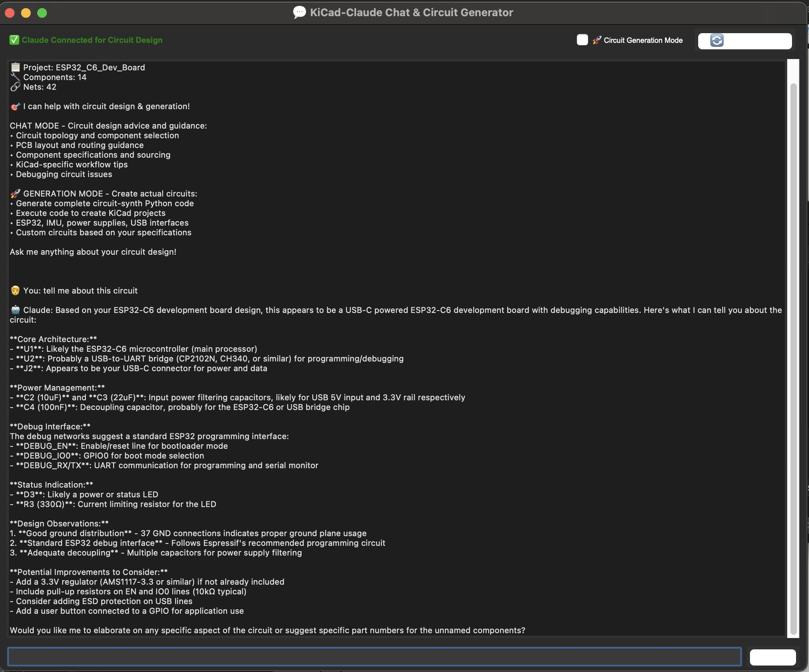This screenshot has width=809, height=672.
Task: Maximize the window with the green button
Action: click(x=42, y=13)
